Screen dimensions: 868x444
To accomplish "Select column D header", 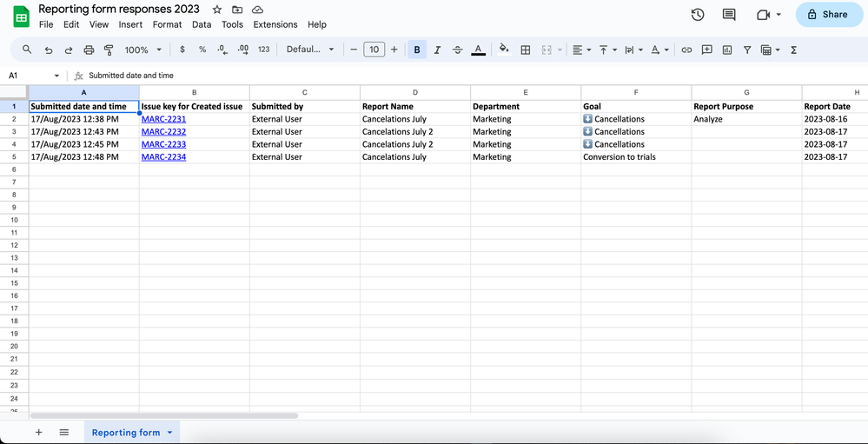I will [415, 92].
